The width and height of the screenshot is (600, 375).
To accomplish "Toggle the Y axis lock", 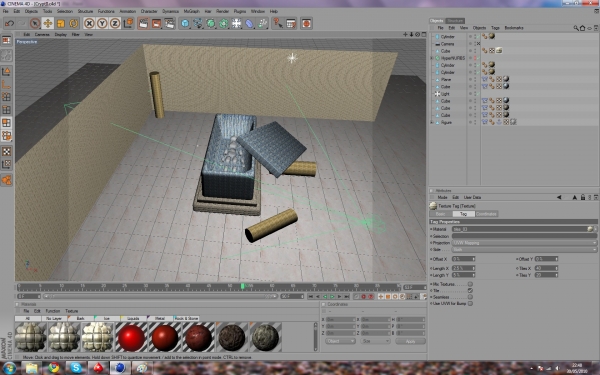I will pyautogui.click(x=102, y=23).
